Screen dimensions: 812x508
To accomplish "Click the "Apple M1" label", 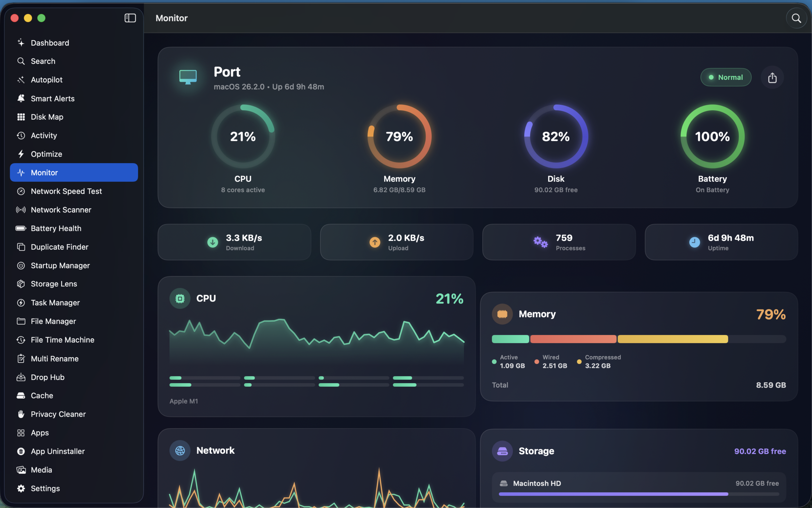I will pyautogui.click(x=184, y=401).
